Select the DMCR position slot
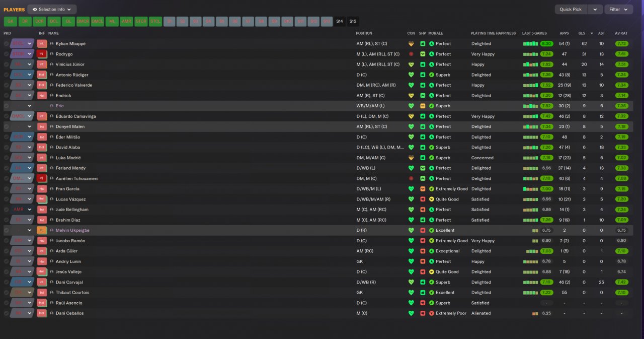Image resolution: width=644 pixels, height=339 pixels. [83, 21]
